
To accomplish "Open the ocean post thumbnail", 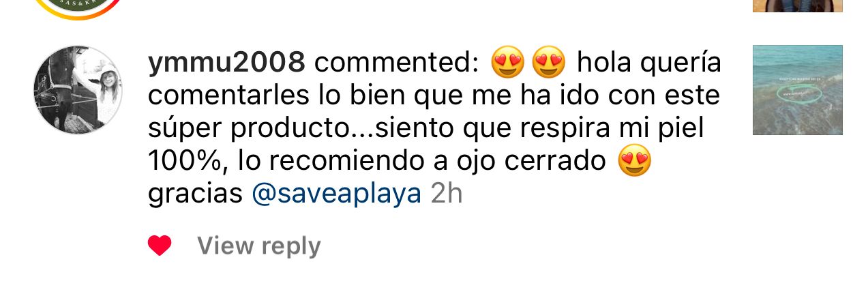I will [x=798, y=90].
